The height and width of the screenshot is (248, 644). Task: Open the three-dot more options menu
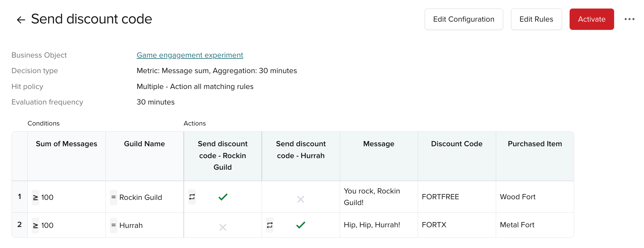point(629,19)
